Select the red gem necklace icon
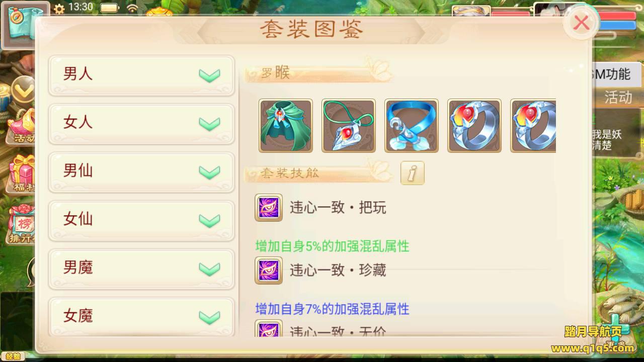This screenshot has height=362, width=644. point(349,126)
